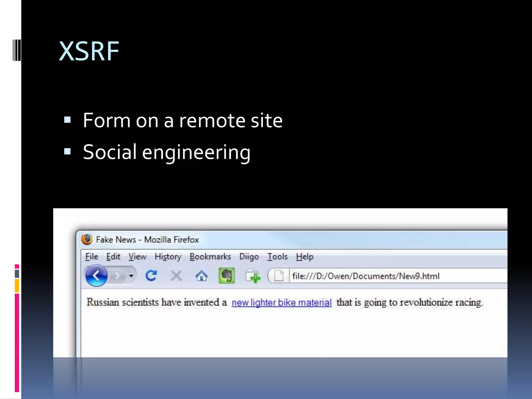Screen dimensions: 532x399
Task: Open the Edit menu
Action: click(x=113, y=257)
